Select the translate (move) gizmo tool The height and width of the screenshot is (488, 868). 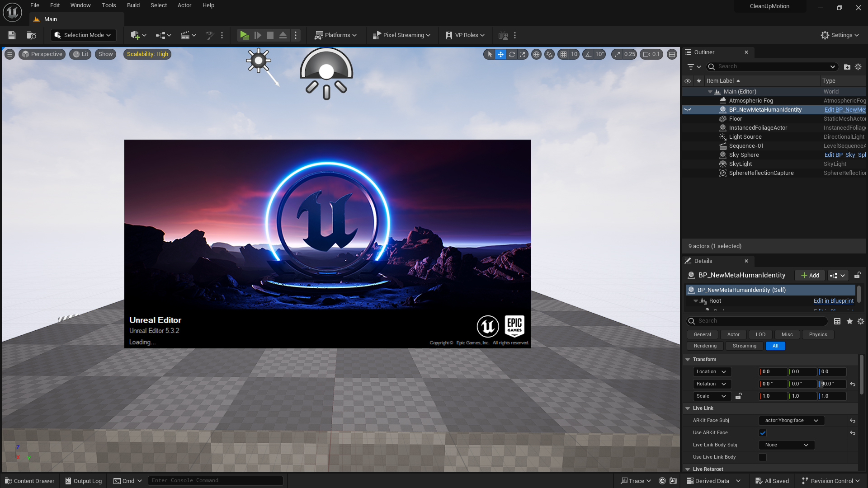(500, 54)
